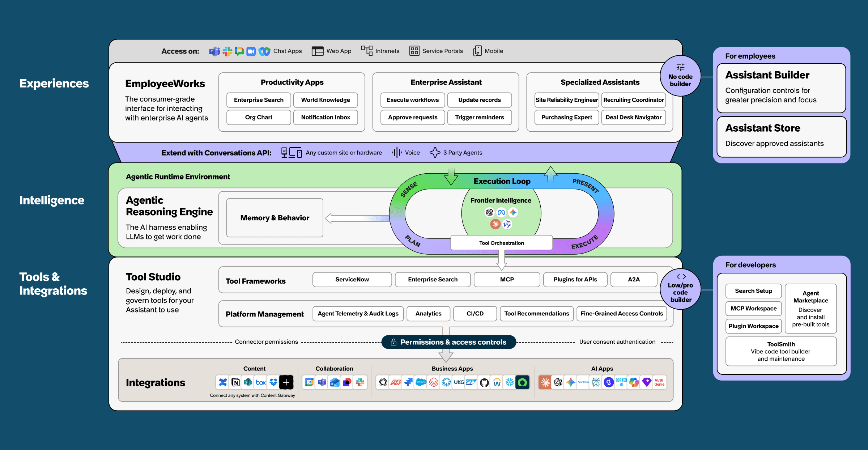Click the Dropbox icon under Content
Screen dimensions: 868x450
pyautogui.click(x=273, y=382)
